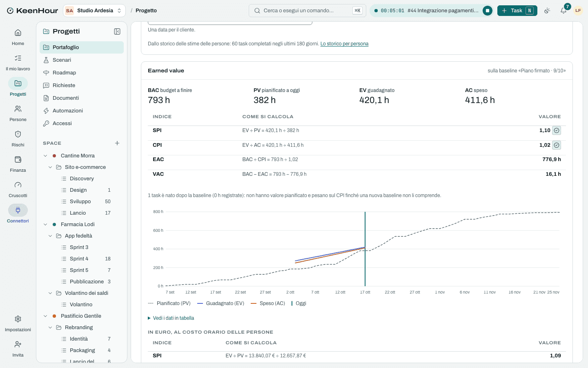Click Progetto breadcrumb
Image resolution: width=588 pixels, height=368 pixels.
click(146, 11)
